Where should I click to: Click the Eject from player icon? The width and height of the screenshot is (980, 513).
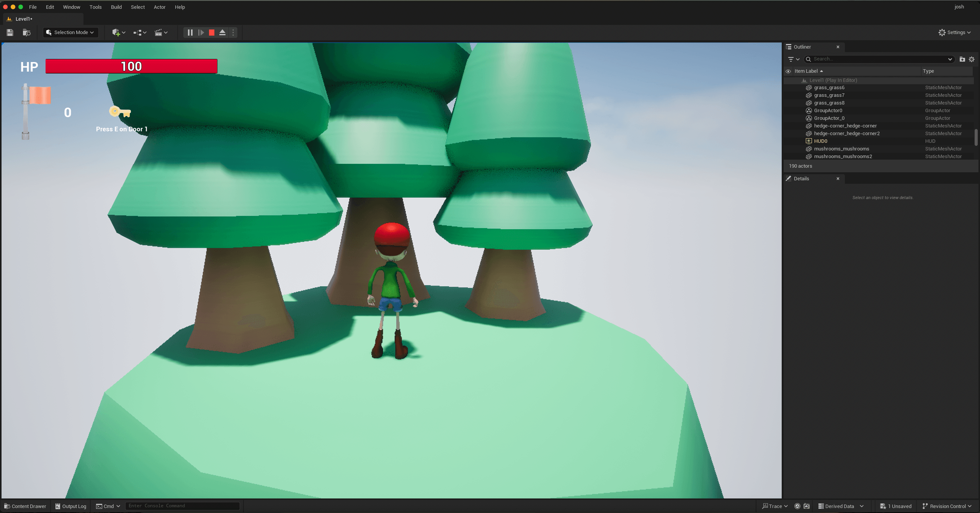click(x=222, y=33)
